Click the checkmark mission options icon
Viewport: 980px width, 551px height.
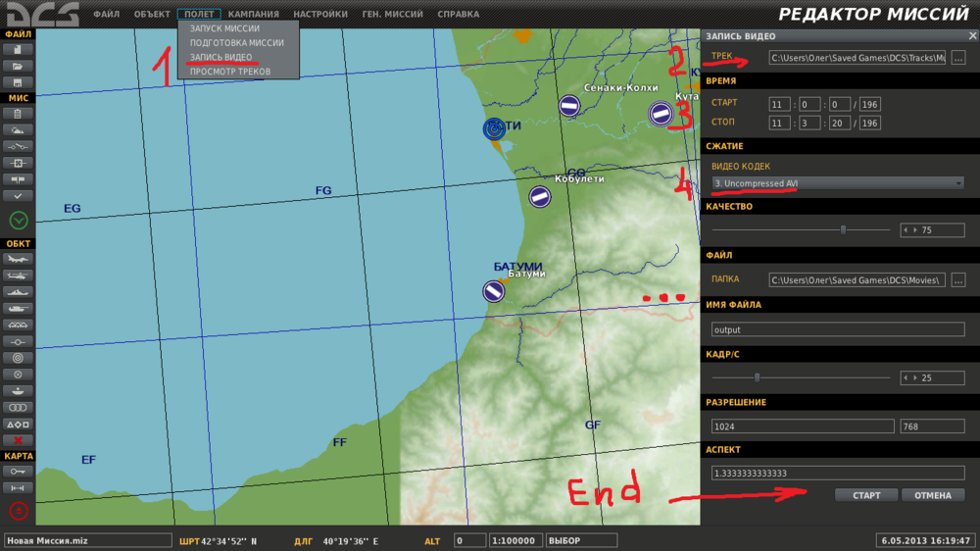[x=18, y=196]
